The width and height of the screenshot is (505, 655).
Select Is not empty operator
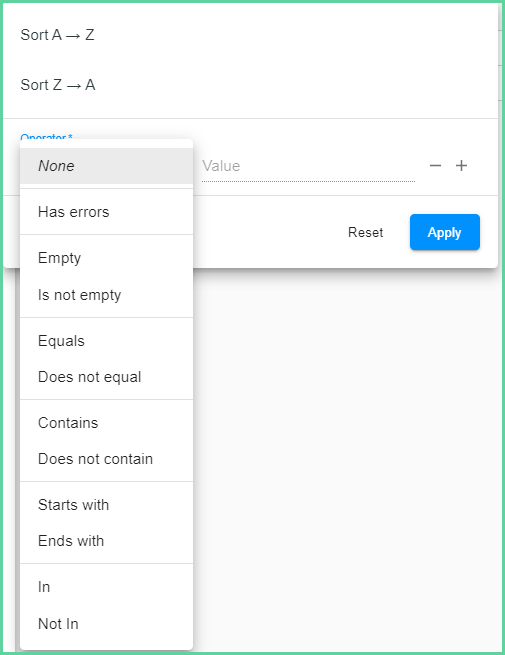107,295
